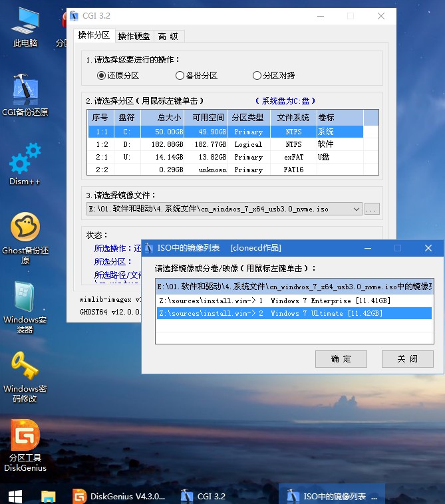Open the Ghost备份还原 desktop icon
Image resolution: width=445 pixels, height=504 pixels.
tap(25, 238)
